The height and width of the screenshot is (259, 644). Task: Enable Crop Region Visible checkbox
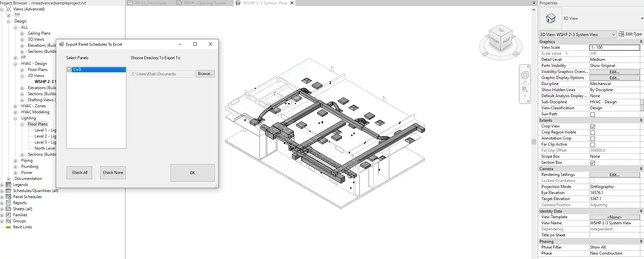coord(593,133)
